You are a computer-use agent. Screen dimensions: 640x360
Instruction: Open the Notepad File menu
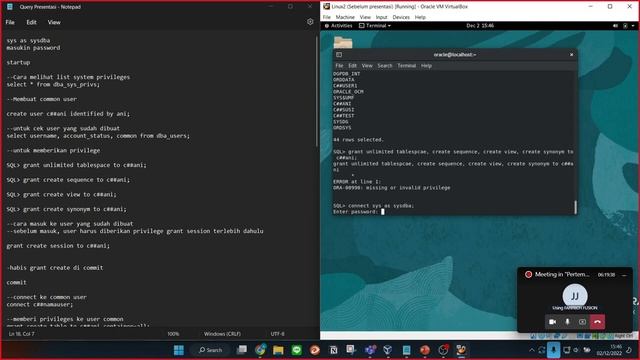tap(10, 22)
